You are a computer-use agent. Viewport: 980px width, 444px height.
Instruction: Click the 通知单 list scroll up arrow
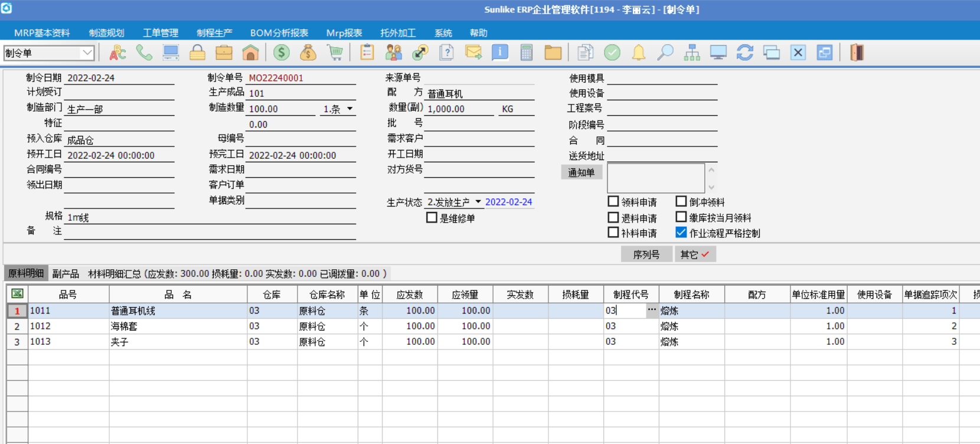(711, 170)
